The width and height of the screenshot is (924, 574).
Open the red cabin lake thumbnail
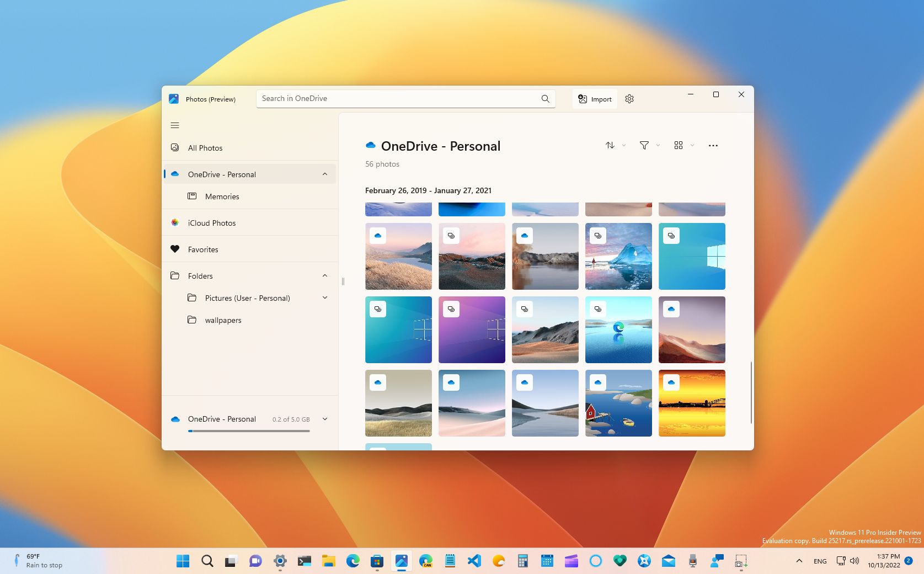click(618, 403)
